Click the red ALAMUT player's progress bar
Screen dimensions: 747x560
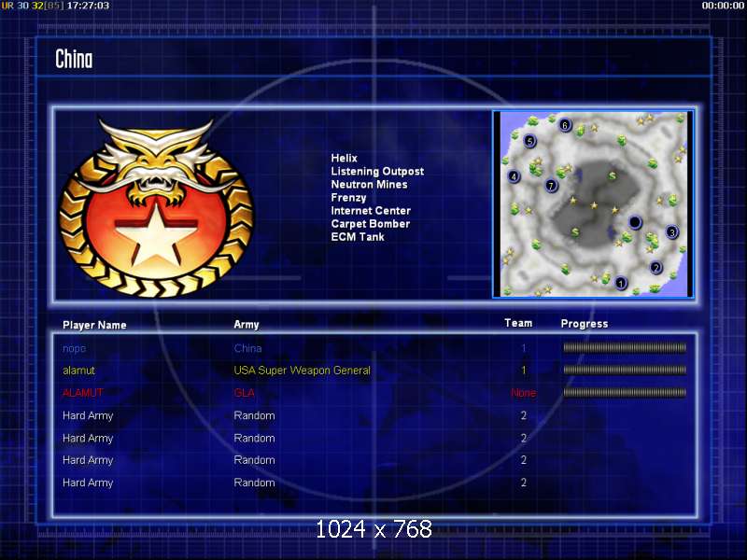click(x=625, y=392)
